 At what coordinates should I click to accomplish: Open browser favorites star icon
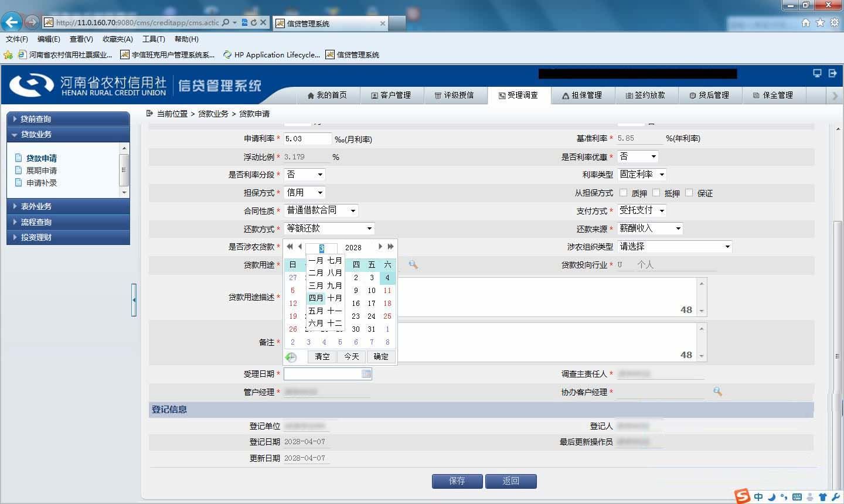[x=820, y=22]
